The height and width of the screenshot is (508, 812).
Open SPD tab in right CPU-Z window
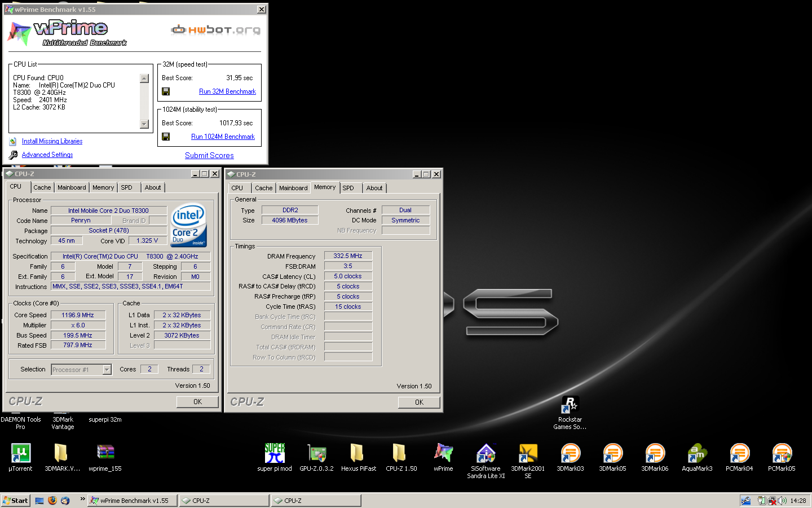point(348,188)
